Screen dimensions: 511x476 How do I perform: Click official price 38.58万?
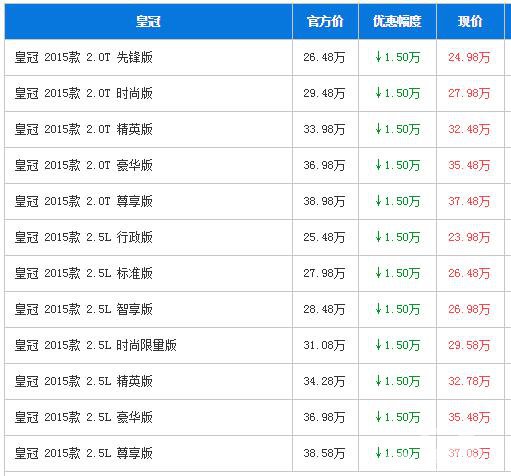324,453
